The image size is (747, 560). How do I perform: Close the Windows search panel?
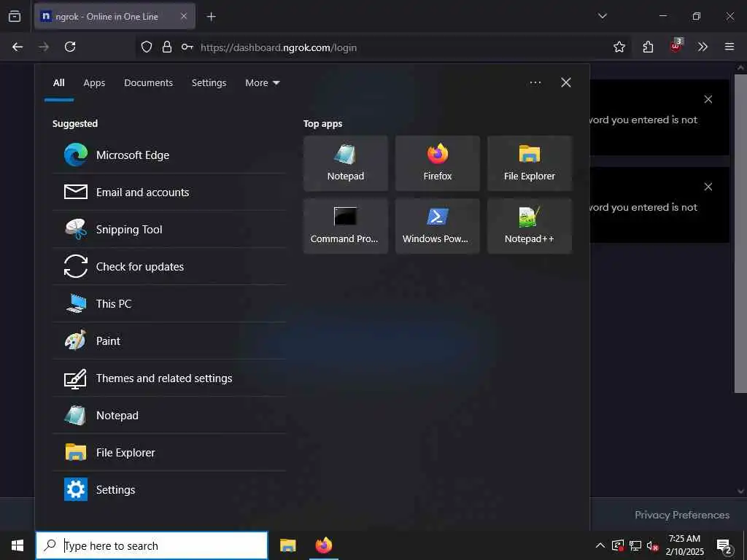coord(566,82)
